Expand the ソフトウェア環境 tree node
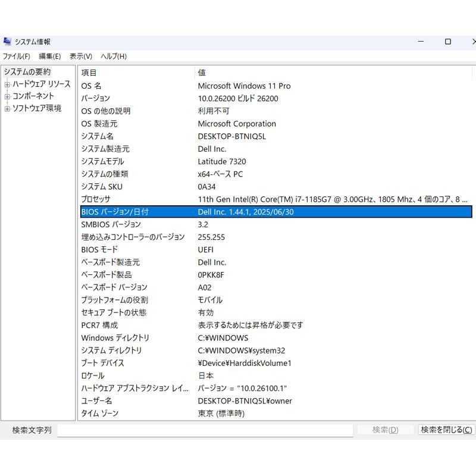 click(x=6, y=108)
